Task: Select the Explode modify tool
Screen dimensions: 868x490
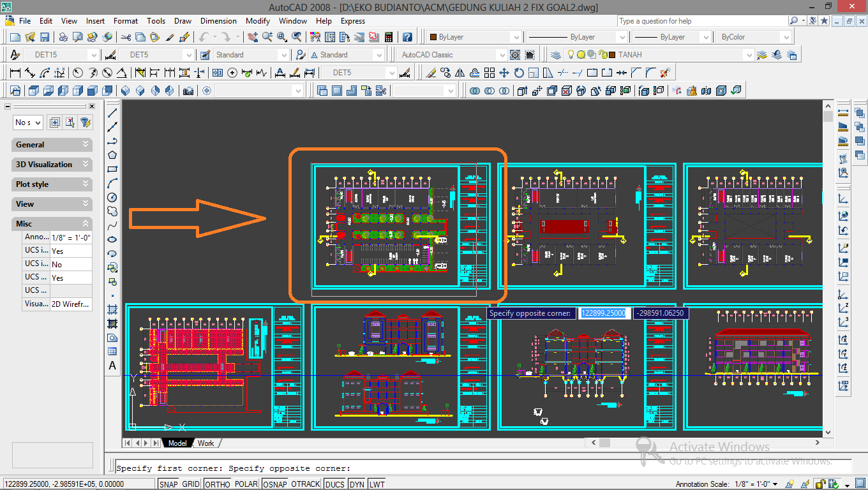Action: click(665, 73)
